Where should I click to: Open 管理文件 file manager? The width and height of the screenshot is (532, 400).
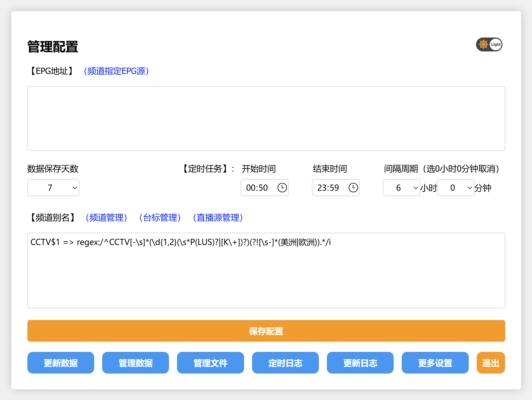point(211,363)
